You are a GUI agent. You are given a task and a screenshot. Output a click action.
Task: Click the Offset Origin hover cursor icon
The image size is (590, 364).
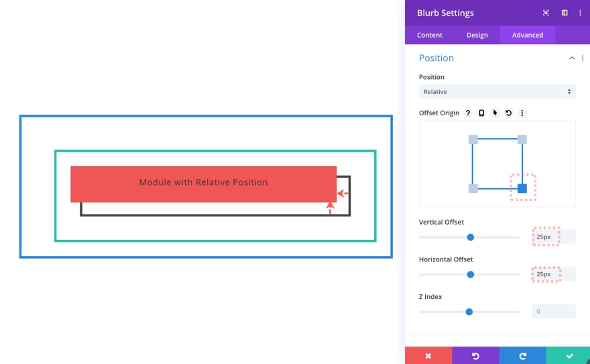pos(495,113)
